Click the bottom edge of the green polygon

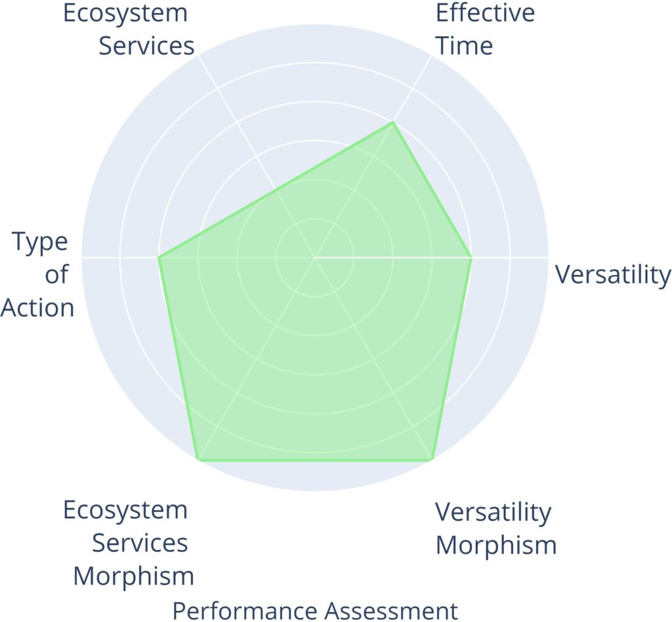click(315, 460)
